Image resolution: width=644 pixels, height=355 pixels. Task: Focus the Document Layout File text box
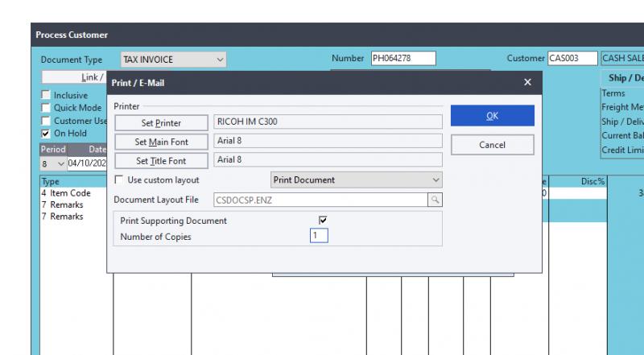[320, 200]
